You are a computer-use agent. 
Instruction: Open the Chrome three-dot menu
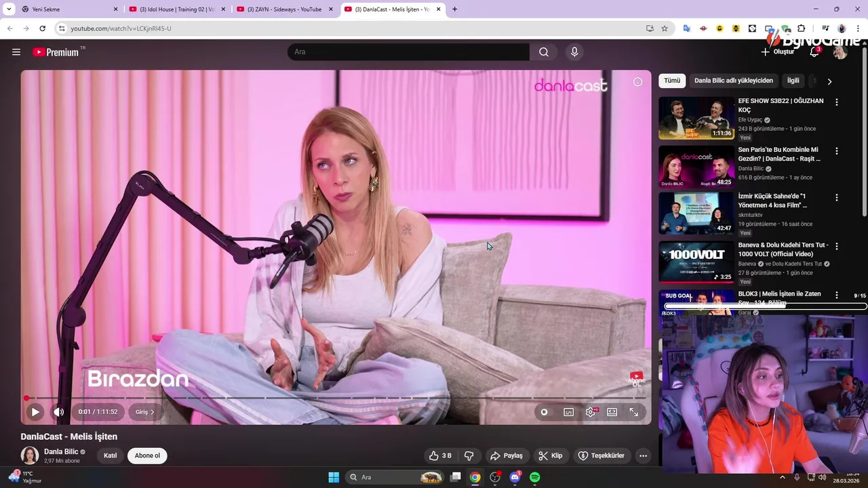(858, 28)
